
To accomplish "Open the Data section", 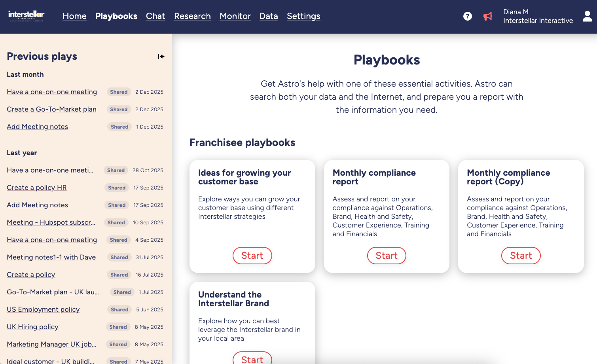I will pos(269,16).
